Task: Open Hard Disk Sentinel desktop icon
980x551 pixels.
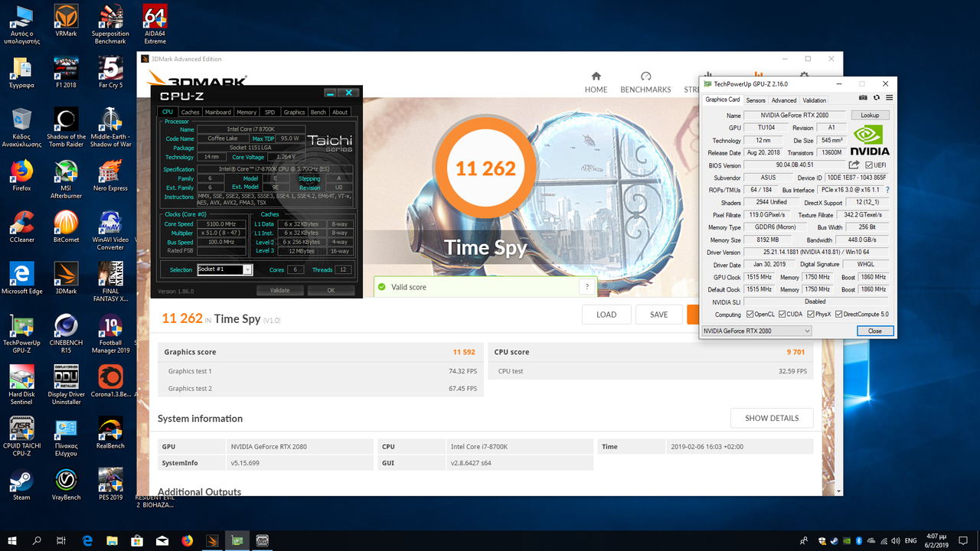Action: pyautogui.click(x=21, y=385)
